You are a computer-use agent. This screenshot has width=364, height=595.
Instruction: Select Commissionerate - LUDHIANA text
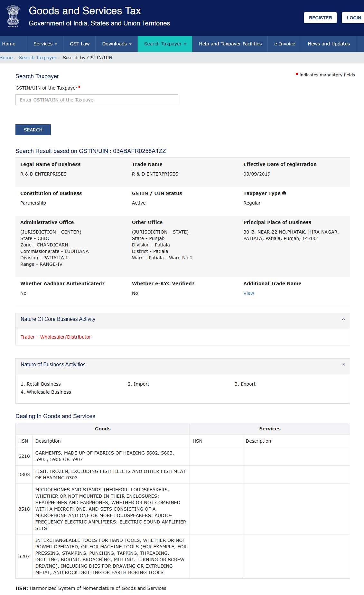pos(54,251)
